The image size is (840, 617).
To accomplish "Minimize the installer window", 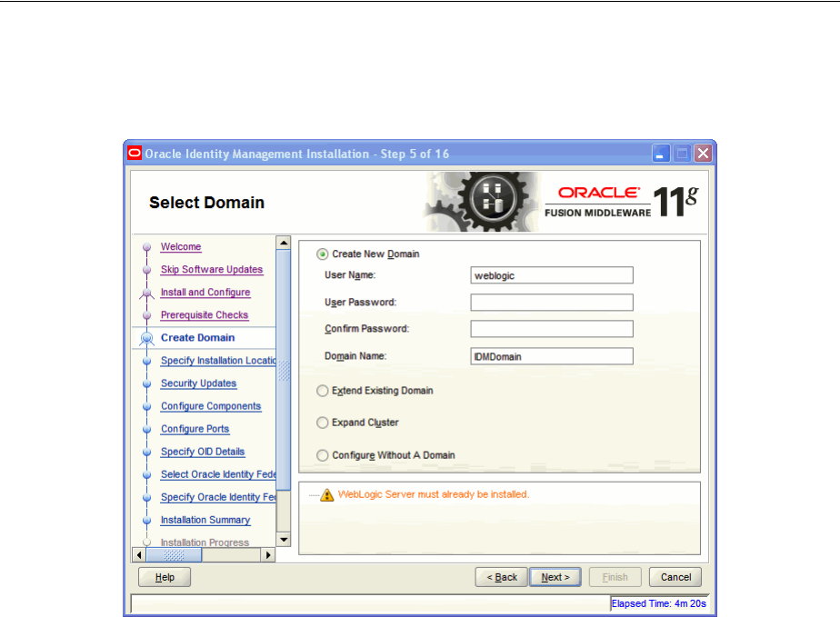I will point(661,154).
